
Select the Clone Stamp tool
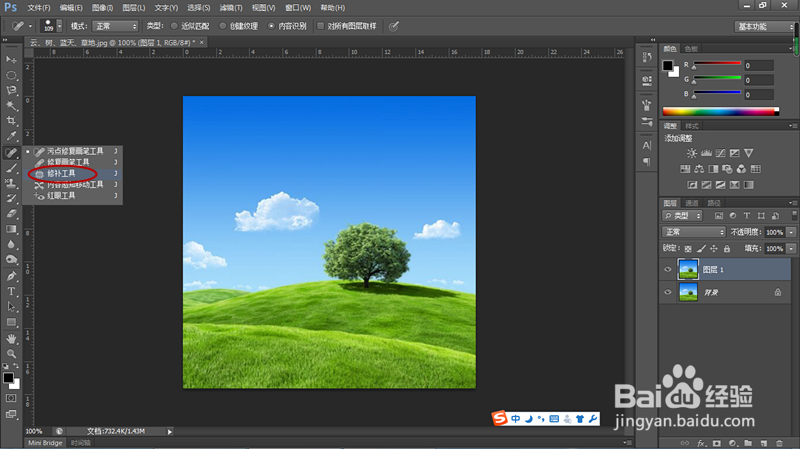[x=11, y=183]
